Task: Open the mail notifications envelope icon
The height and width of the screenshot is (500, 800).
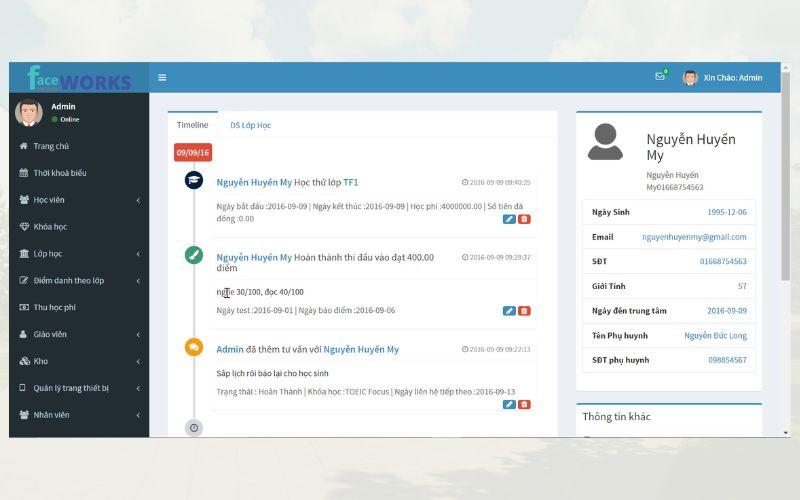Action: point(660,77)
